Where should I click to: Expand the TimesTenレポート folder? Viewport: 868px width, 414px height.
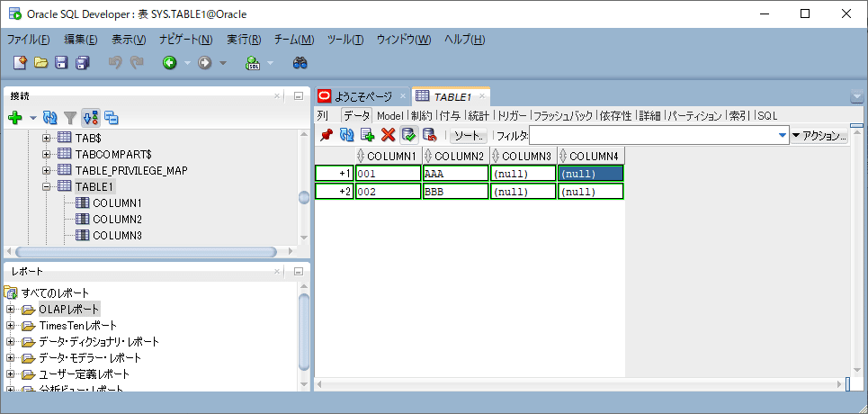pyautogui.click(x=11, y=325)
